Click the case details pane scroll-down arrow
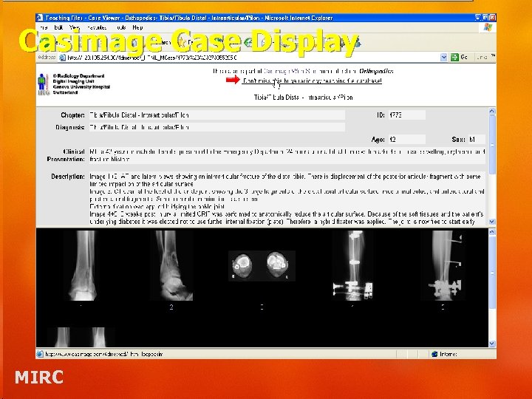This screenshot has height=399, width=532. [492, 222]
